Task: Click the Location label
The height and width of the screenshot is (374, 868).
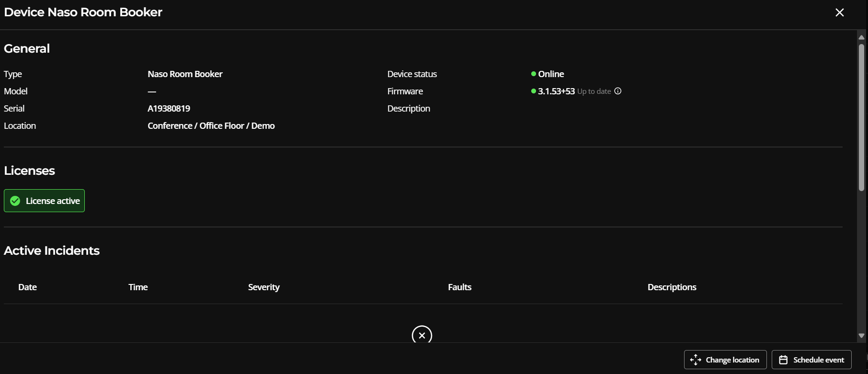Action: click(20, 125)
